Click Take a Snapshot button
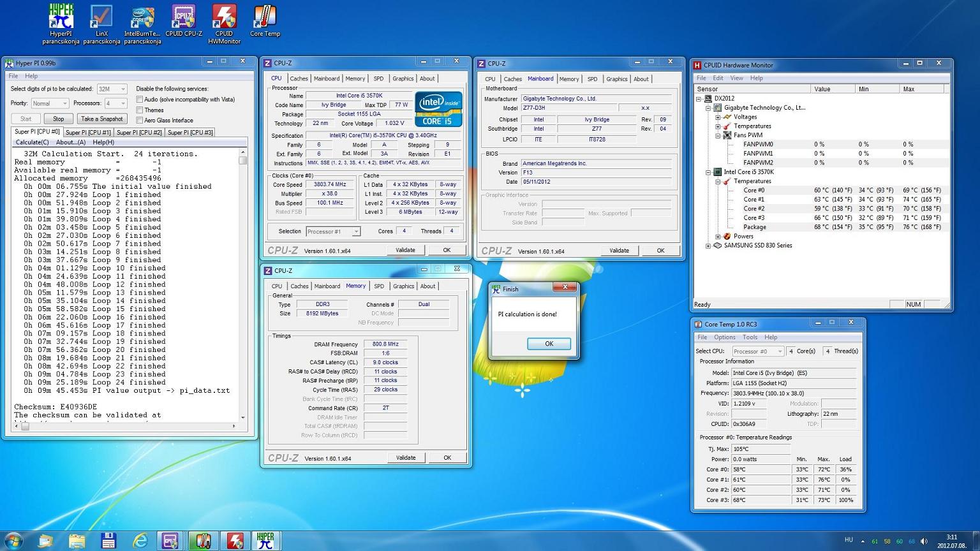 coord(101,119)
